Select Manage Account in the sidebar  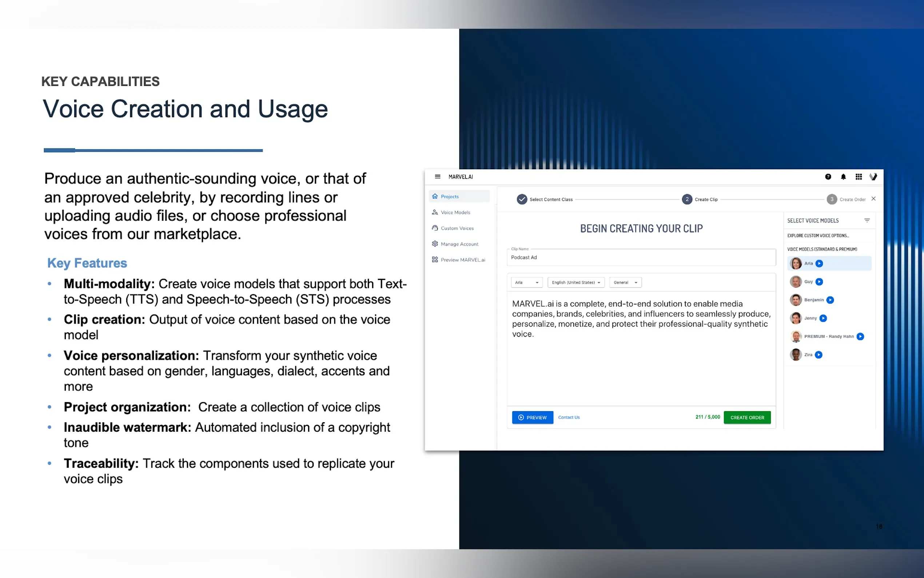point(459,244)
